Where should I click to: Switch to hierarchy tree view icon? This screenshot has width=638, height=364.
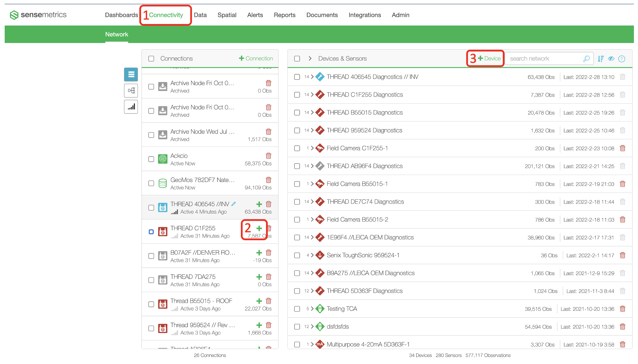click(131, 90)
